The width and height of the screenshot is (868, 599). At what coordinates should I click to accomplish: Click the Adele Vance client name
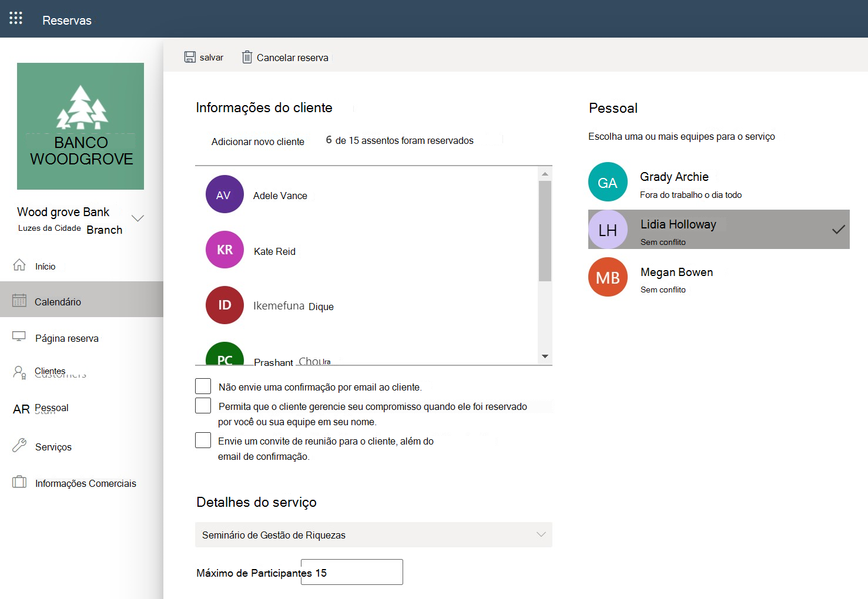(280, 196)
